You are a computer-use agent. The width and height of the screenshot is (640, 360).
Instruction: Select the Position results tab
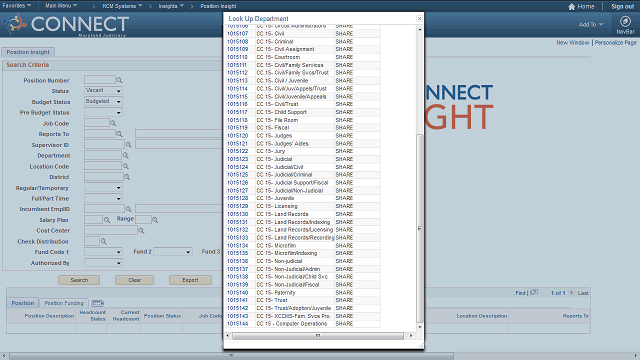click(22, 303)
